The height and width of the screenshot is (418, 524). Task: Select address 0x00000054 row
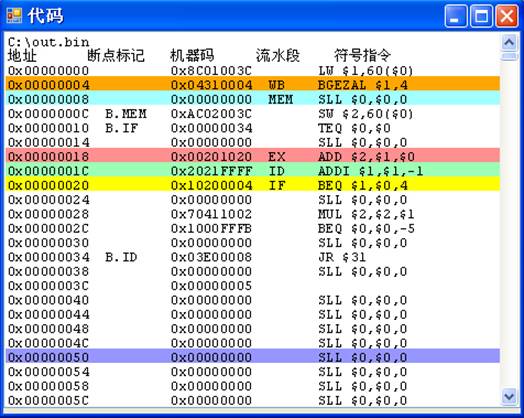pos(253,372)
